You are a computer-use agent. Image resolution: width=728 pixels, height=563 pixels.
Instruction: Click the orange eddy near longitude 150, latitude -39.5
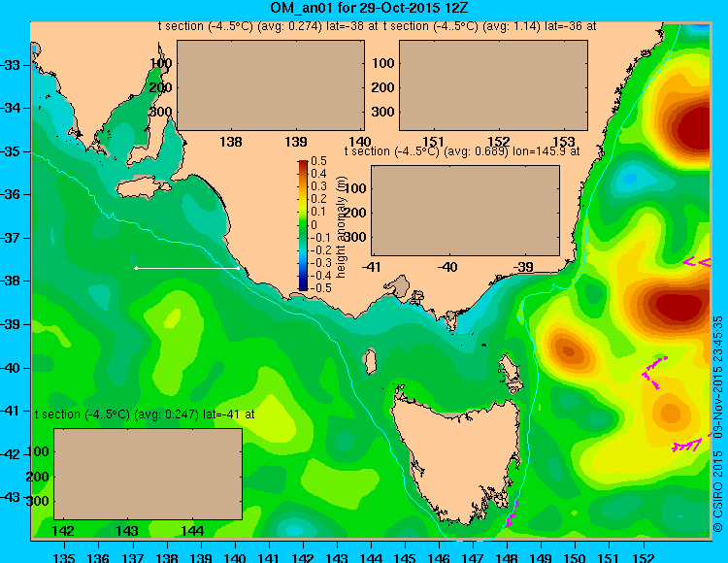pyautogui.click(x=569, y=350)
